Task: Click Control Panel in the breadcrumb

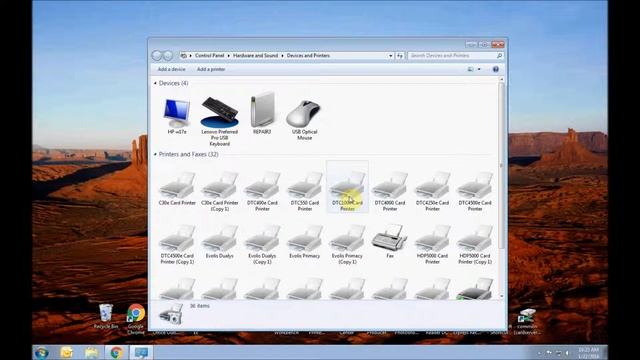Action: coord(209,56)
